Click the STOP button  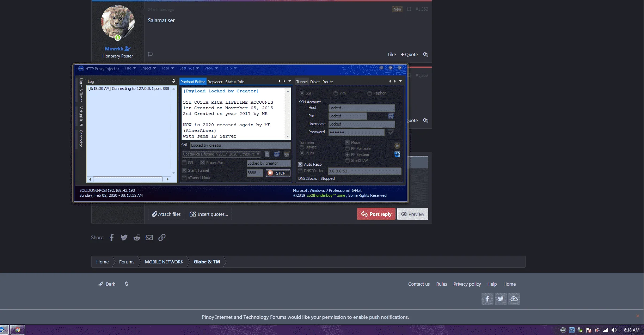(x=278, y=173)
